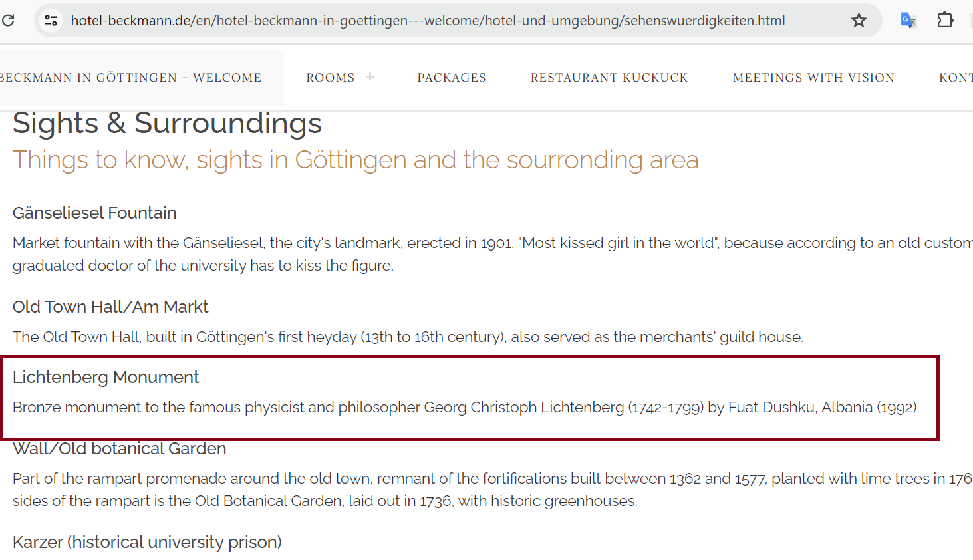Click Karzer (historical university prison) heading
The width and height of the screenshot is (973, 560).
coord(147,542)
